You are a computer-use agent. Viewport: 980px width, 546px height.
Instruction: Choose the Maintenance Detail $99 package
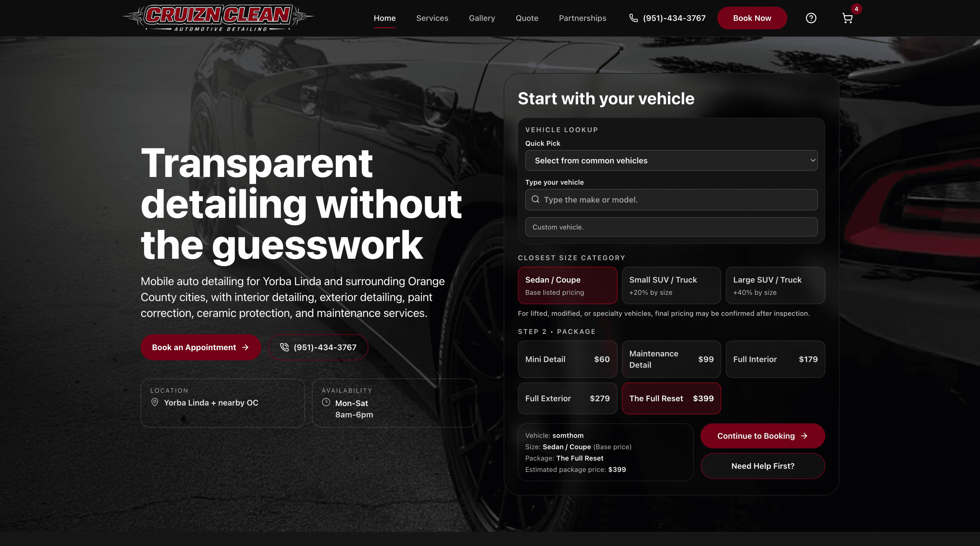(671, 359)
